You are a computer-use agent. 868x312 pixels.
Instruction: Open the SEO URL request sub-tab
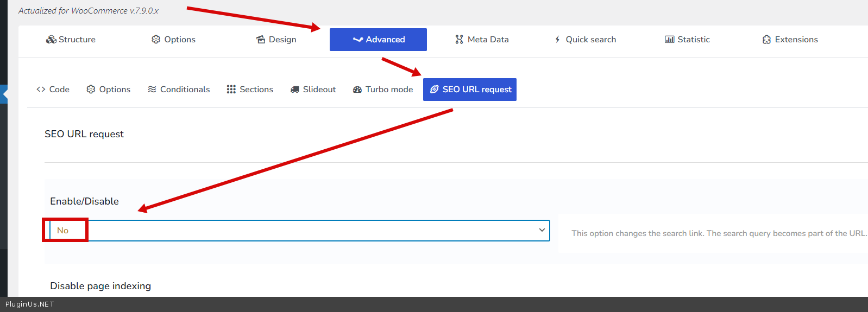tap(470, 90)
